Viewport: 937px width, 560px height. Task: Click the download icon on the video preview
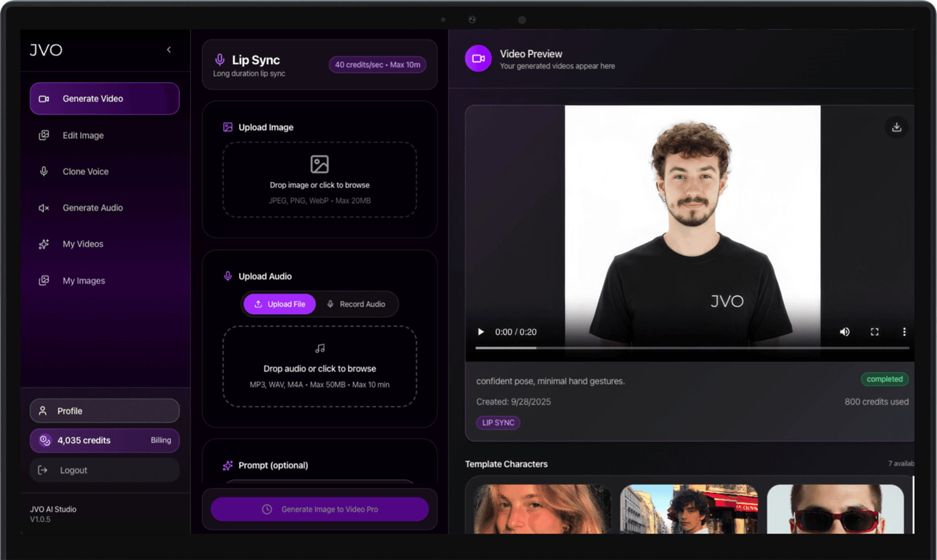coord(896,127)
